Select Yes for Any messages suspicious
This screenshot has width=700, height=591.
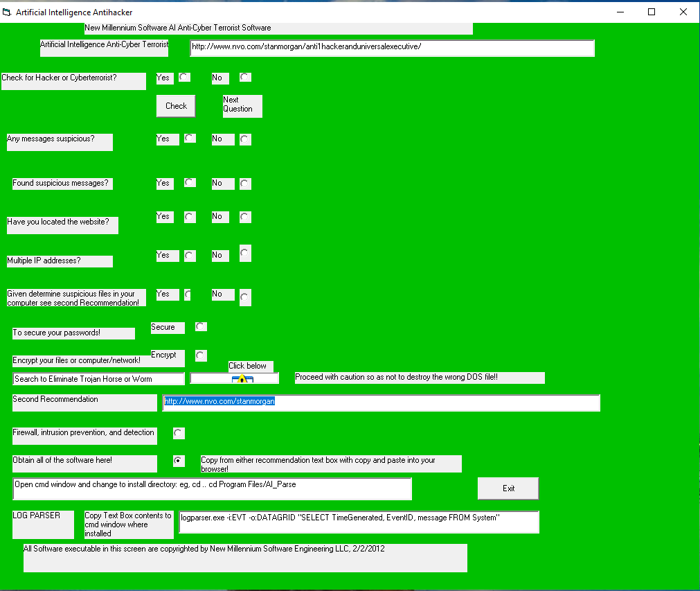pos(190,139)
